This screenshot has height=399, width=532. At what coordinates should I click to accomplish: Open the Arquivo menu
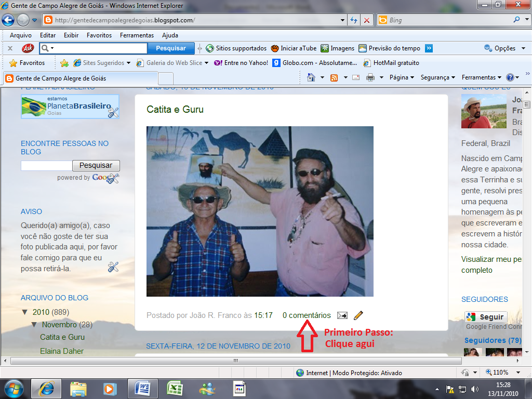click(x=21, y=35)
